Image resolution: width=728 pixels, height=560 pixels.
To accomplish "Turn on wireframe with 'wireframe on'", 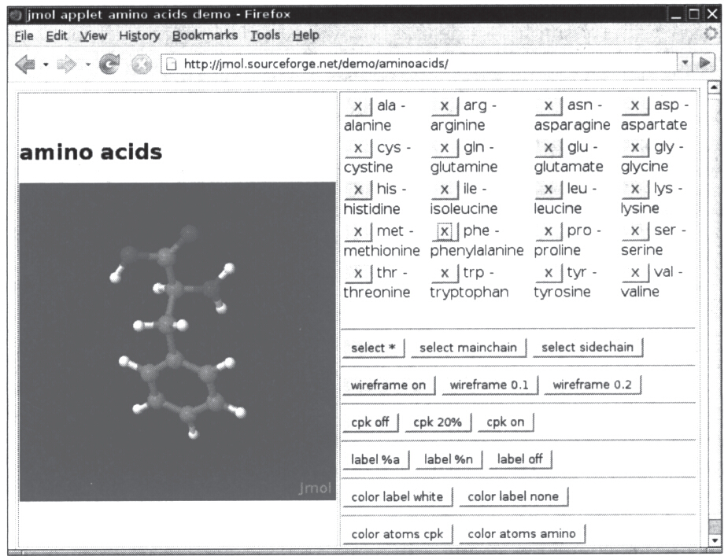I will 389,385.
